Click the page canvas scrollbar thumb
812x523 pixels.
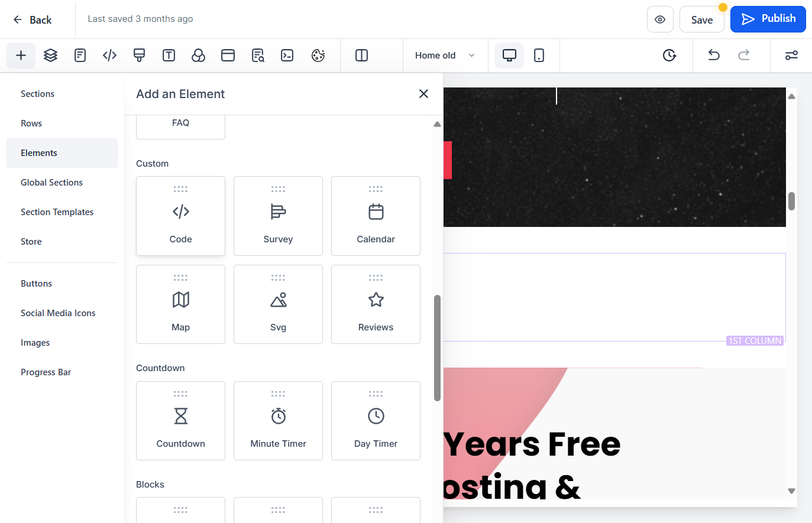coord(791,201)
